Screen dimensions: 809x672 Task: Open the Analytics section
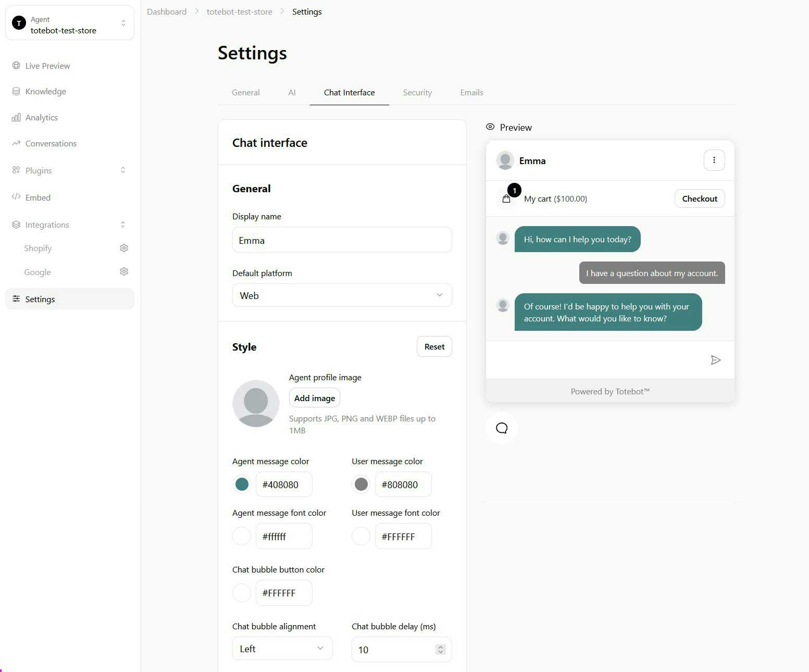41,117
